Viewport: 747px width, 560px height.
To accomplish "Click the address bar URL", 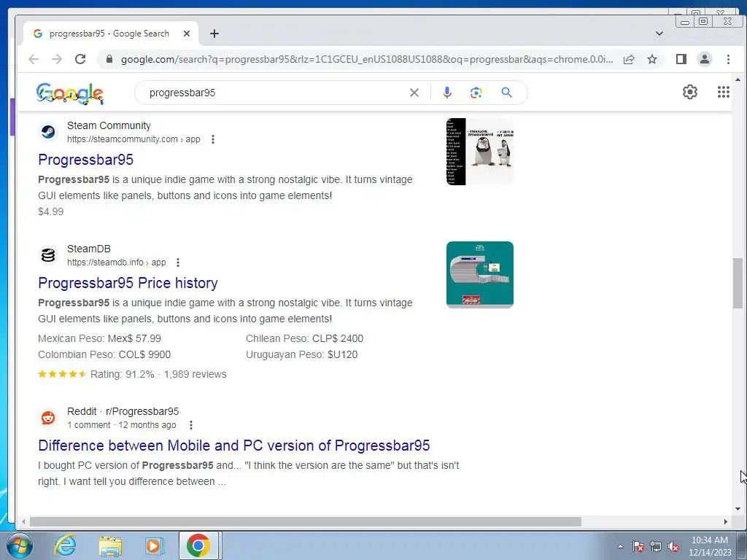I will 367,60.
